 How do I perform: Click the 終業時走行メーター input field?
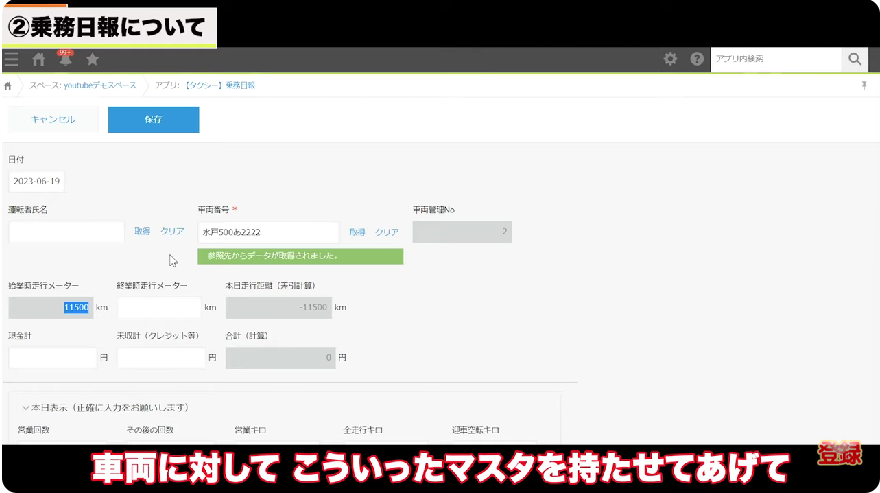[159, 308]
